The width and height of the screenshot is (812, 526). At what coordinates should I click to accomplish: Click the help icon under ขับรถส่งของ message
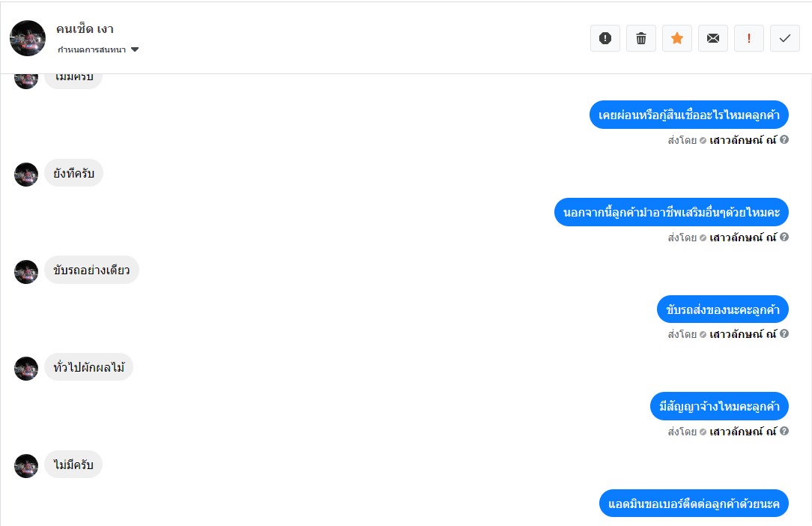(784, 333)
